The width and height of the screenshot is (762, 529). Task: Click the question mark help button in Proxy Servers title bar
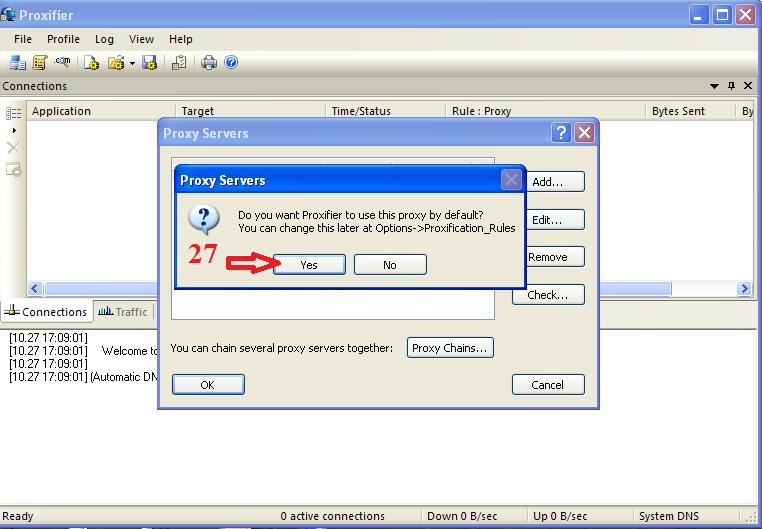coord(561,133)
